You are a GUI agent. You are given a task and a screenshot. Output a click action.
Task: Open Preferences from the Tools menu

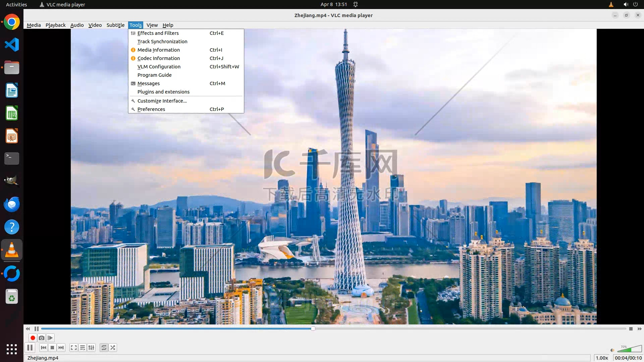point(151,109)
